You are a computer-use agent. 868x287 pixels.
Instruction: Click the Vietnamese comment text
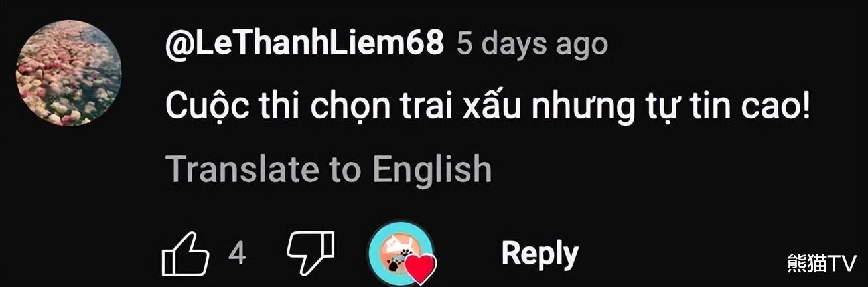[x=488, y=107]
